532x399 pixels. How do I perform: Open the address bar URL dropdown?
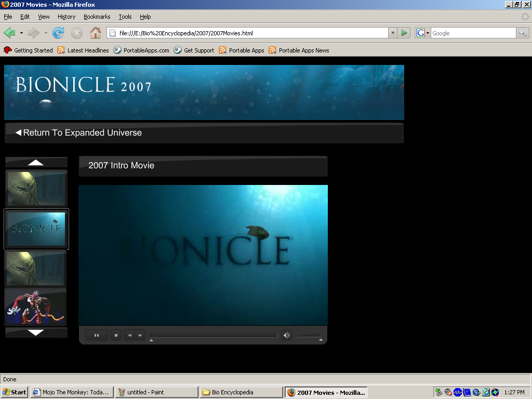click(393, 33)
